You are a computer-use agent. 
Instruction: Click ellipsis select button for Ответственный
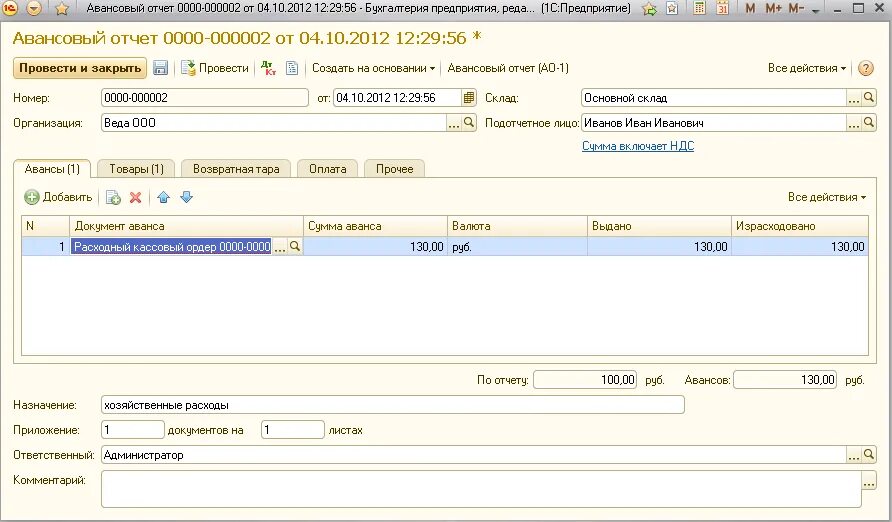[x=854, y=455]
